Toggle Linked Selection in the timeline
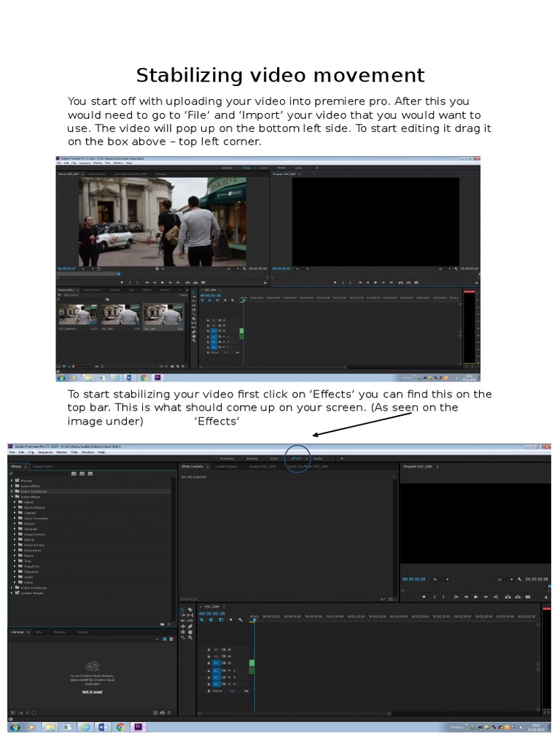This screenshot has height=747, width=560. click(221, 620)
